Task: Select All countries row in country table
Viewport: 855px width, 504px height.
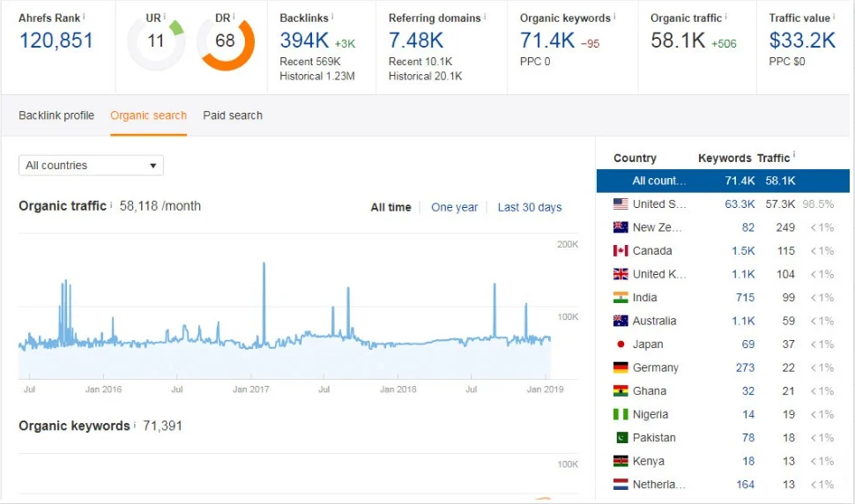Action: pyautogui.click(x=722, y=181)
